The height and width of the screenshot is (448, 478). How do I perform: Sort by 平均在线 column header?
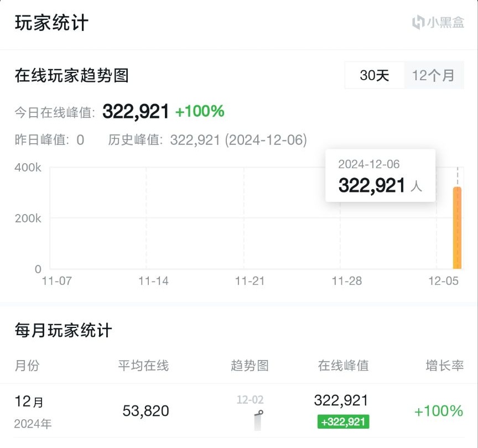pos(143,366)
